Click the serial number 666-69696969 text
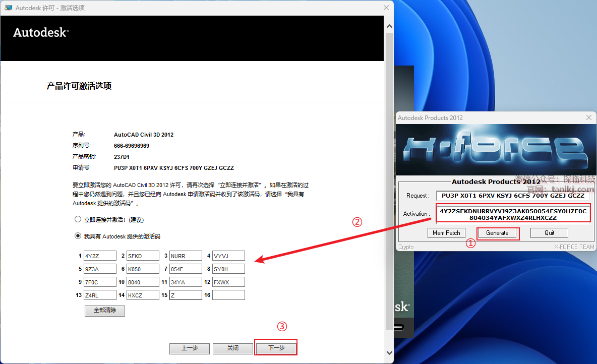Viewport: 597px width, 364px height. 132,146
